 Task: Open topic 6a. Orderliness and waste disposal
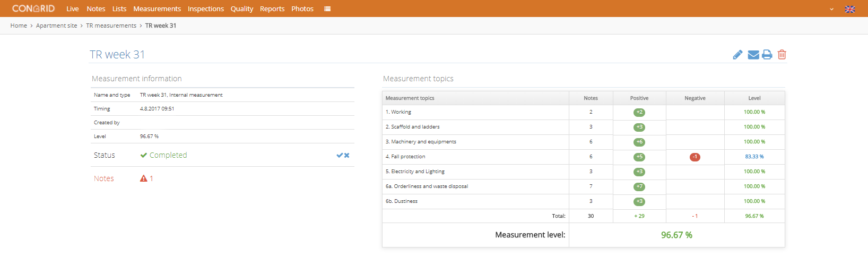click(427, 186)
